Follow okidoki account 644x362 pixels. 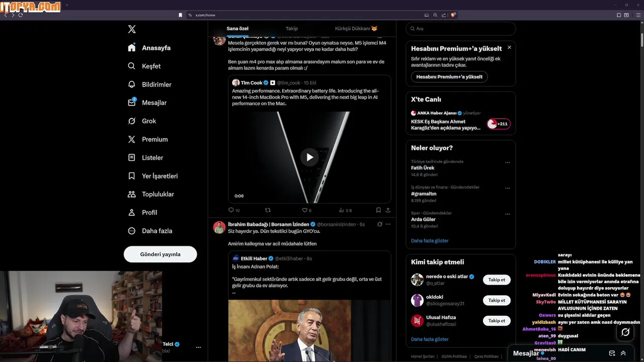[x=497, y=300]
